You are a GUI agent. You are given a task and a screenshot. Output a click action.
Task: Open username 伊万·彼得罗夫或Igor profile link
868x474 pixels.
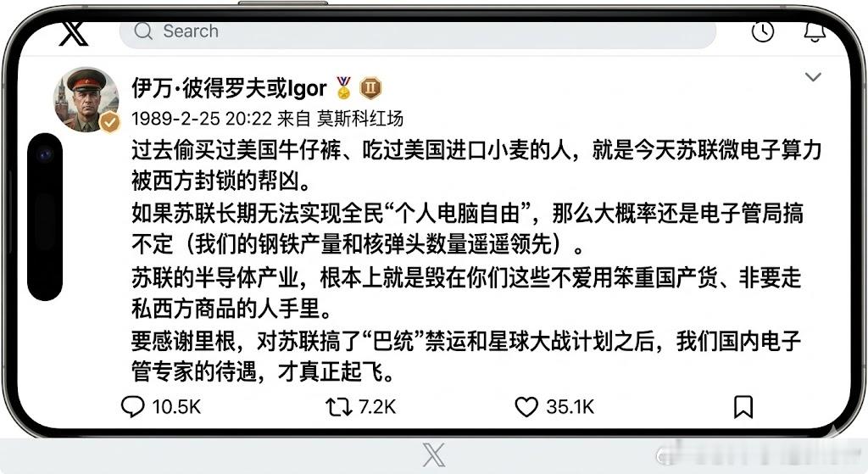pyautogui.click(x=229, y=88)
